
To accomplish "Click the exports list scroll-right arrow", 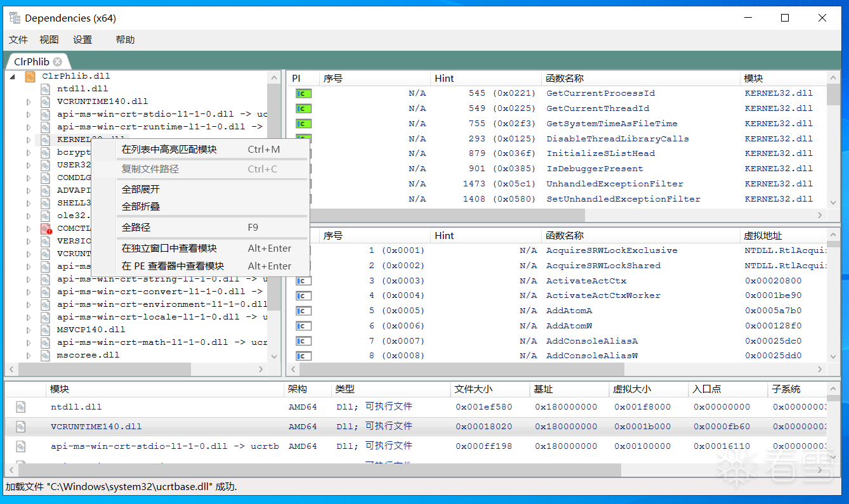I will [x=820, y=369].
